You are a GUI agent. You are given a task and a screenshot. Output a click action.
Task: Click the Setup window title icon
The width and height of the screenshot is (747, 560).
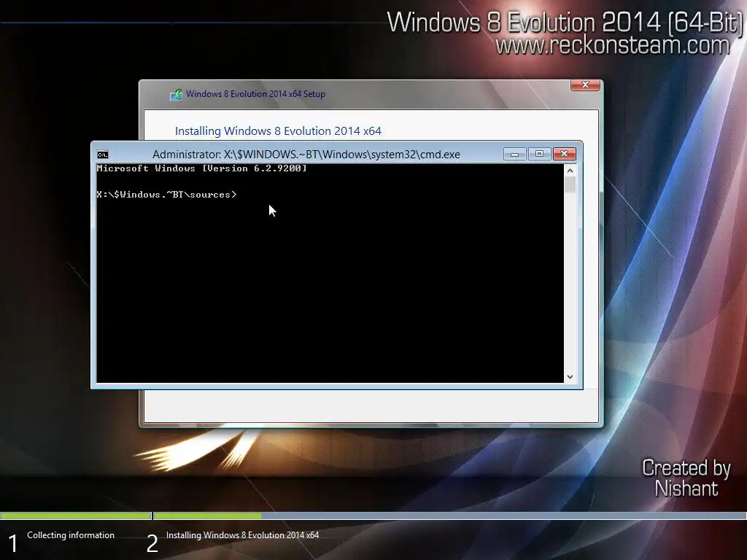point(176,94)
